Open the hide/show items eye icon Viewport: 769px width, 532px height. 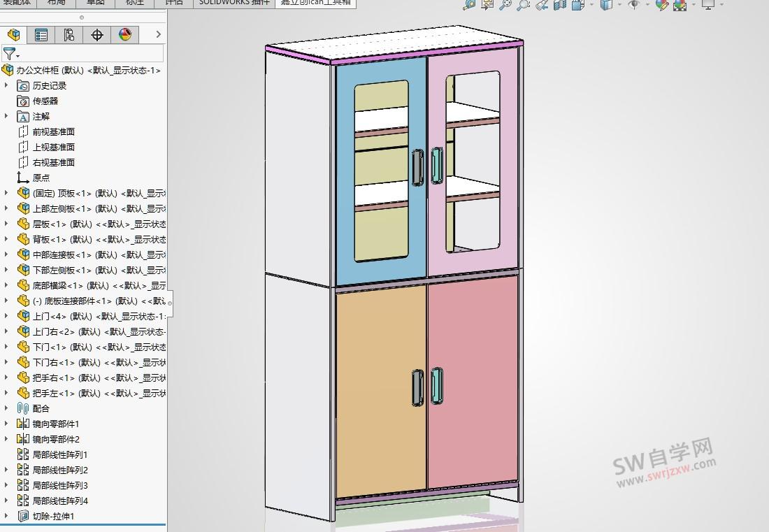[x=633, y=5]
